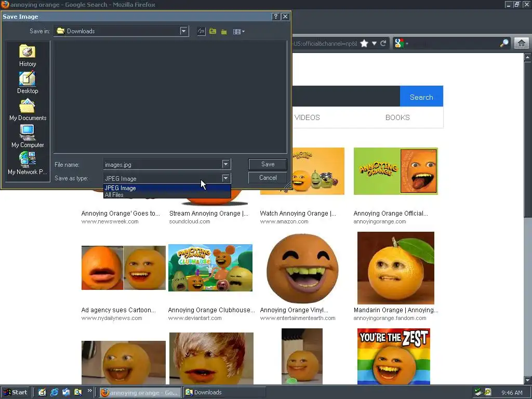
Task: Click the blue Search button on page
Action: coord(421,97)
